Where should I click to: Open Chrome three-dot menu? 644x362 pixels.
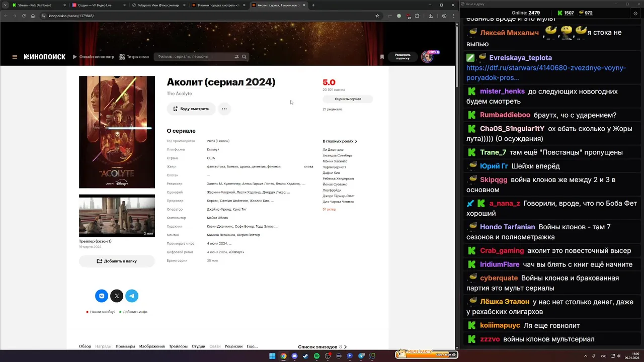tap(453, 16)
